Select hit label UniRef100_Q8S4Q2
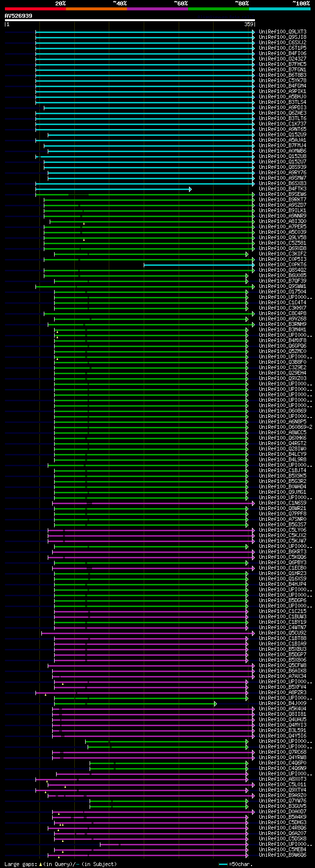Viewport: 315px width, 868px height. pyautogui.click(x=283, y=270)
